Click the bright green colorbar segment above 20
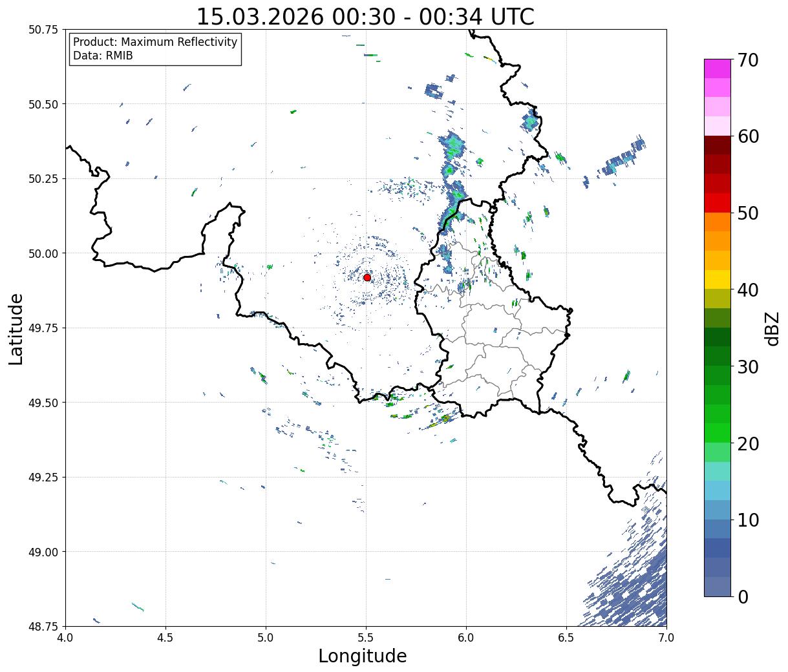 pos(718,433)
